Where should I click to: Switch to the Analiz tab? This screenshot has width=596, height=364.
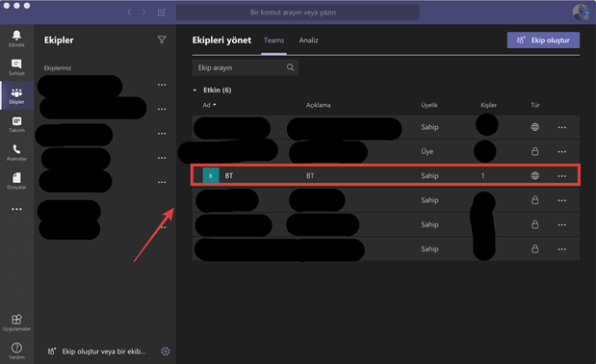coord(308,39)
